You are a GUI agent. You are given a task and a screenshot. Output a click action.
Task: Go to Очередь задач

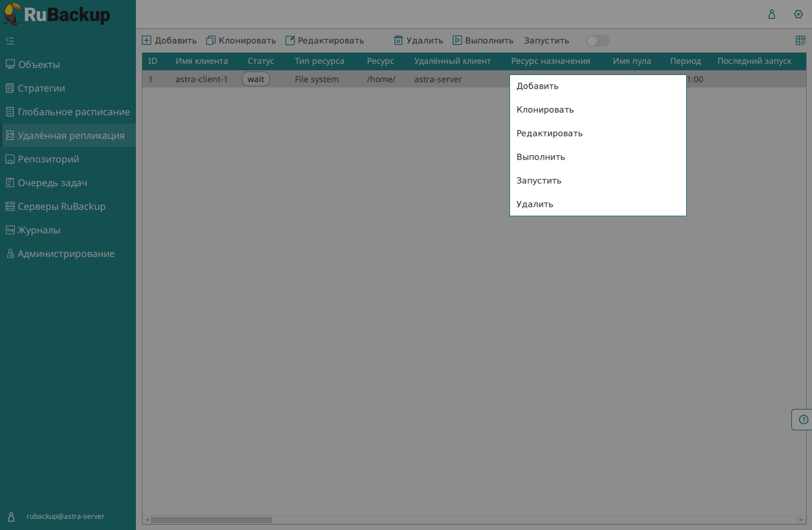(52, 183)
